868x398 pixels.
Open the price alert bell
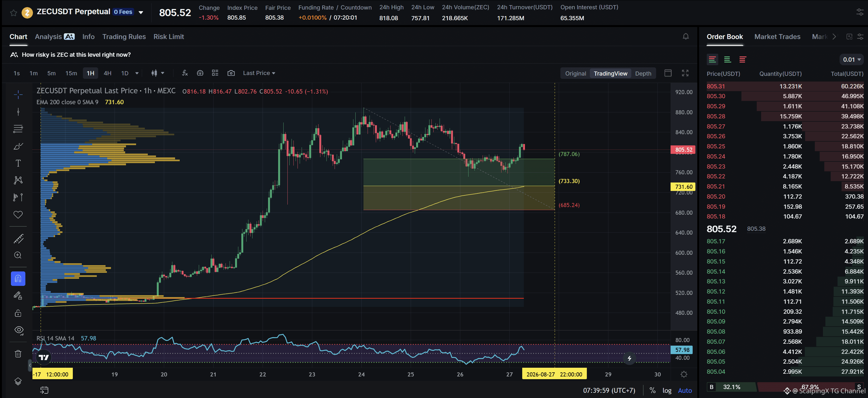(686, 36)
